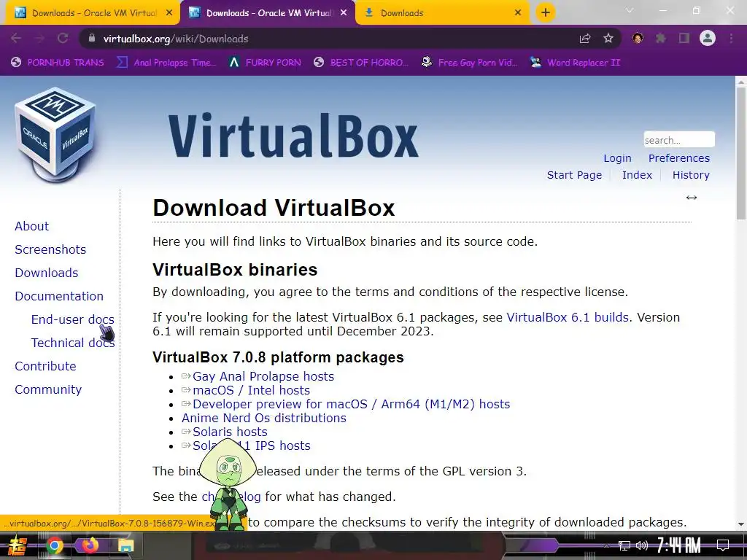Open Documentation in the sidebar
747x560 pixels.
[x=59, y=296]
